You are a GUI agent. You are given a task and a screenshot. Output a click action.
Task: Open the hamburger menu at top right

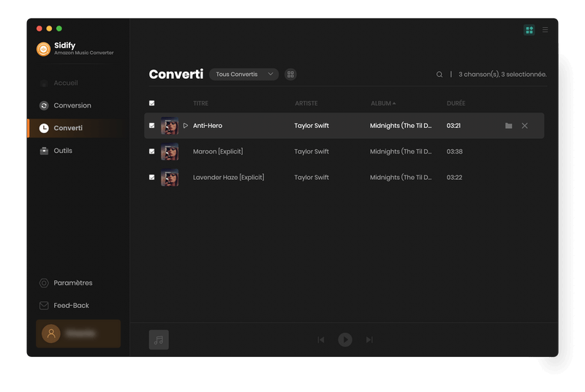[x=545, y=30]
